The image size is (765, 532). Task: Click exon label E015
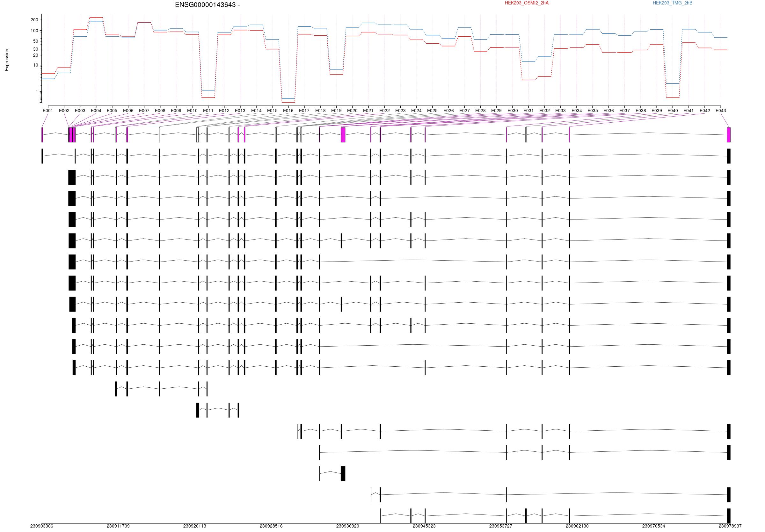(x=272, y=111)
